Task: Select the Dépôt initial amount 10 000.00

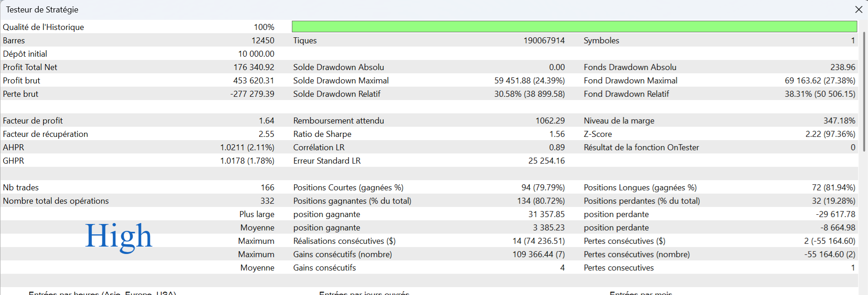Action: 256,54
